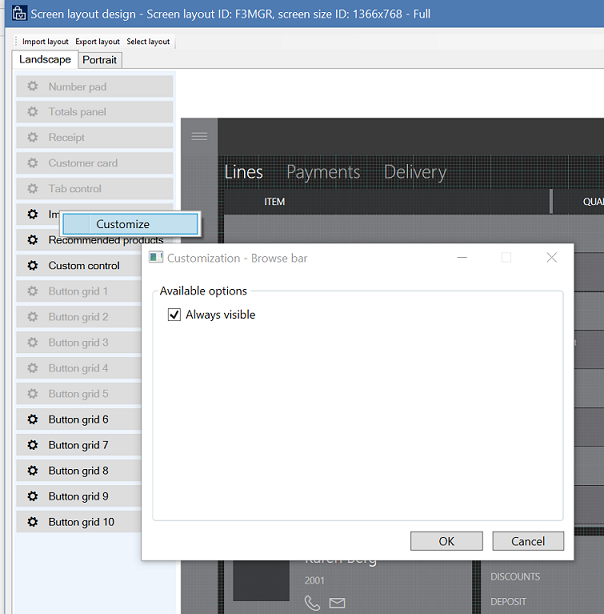Click the ITEM column header in preview
The height and width of the screenshot is (614, 604).
pyautogui.click(x=274, y=202)
